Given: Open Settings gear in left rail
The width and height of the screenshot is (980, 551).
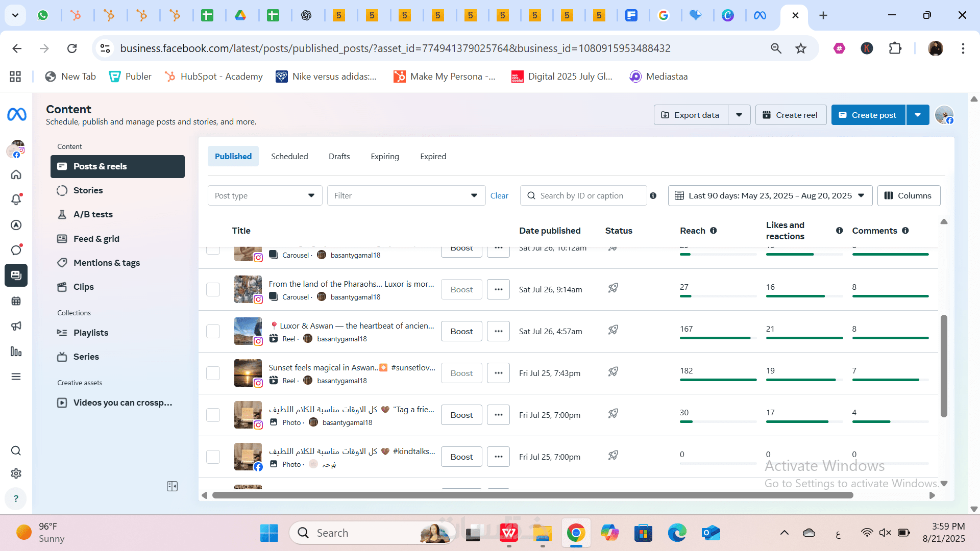Looking at the screenshot, I should coord(16,473).
